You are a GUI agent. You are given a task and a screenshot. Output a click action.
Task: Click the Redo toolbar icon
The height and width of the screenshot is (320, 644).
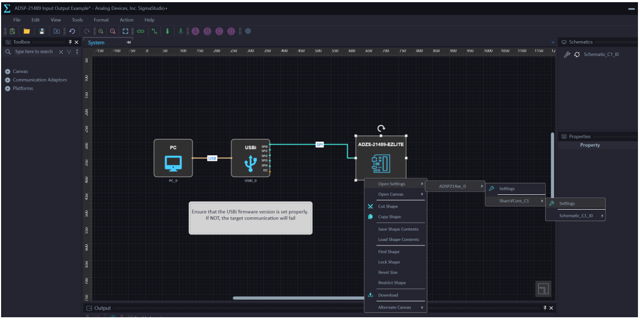pos(87,31)
